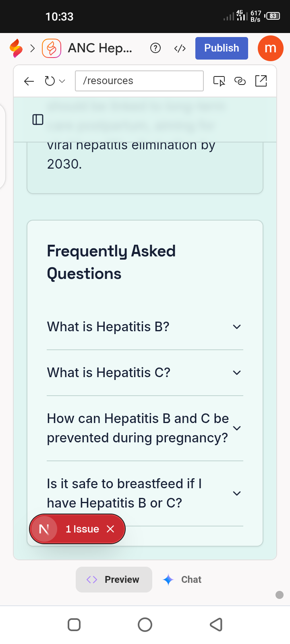This screenshot has height=644, width=290.
Task: Open the ANC Hep project icon
Action: pyautogui.click(x=52, y=48)
